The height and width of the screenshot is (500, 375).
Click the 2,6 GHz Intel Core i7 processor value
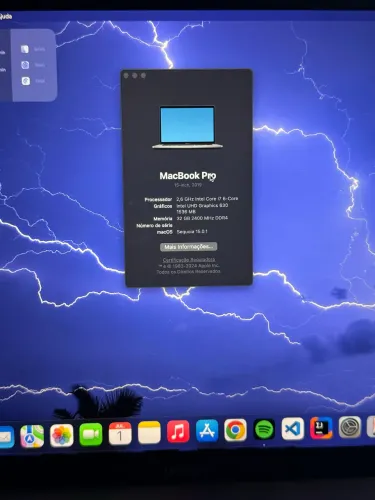click(x=207, y=199)
